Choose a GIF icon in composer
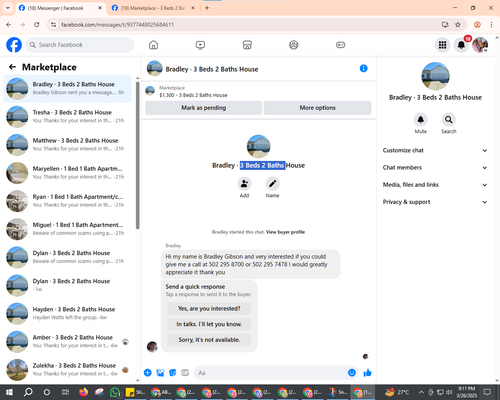This screenshot has width=500, height=400. click(185, 373)
